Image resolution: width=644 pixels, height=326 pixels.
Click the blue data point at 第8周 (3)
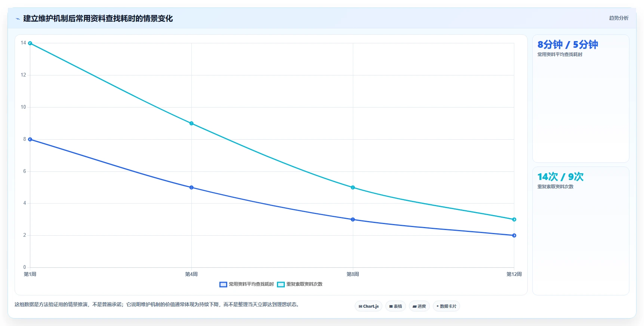click(353, 220)
